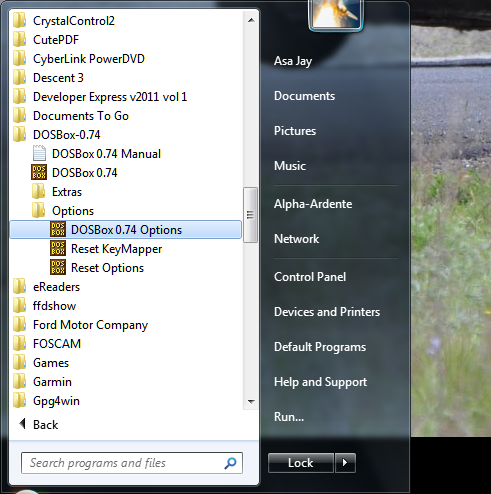491x494 pixels.
Task: Click the Descent 3 folder icon
Action: click(19, 78)
